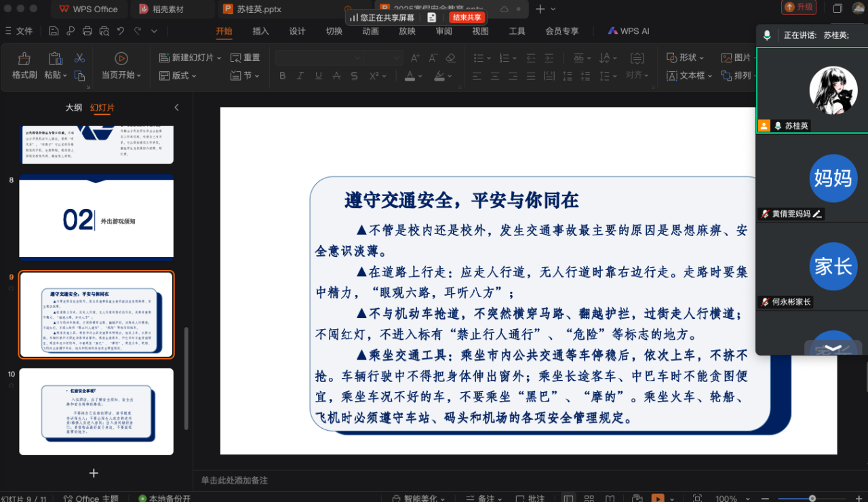The width and height of the screenshot is (868, 502).
Task: Open the Insert (插入) ribbon tab
Action: pos(260,31)
